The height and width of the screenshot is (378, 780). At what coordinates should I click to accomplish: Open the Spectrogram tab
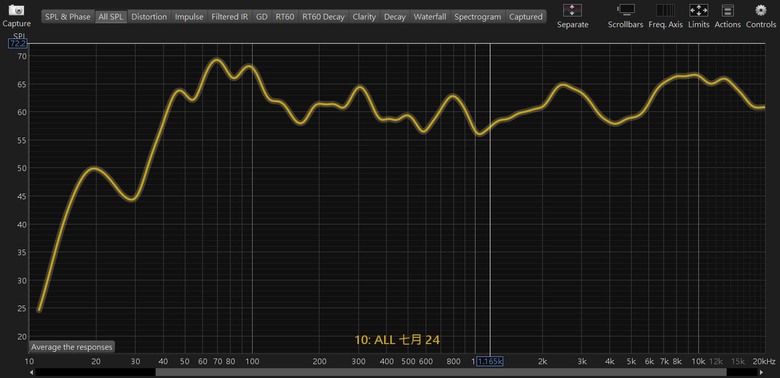click(478, 16)
